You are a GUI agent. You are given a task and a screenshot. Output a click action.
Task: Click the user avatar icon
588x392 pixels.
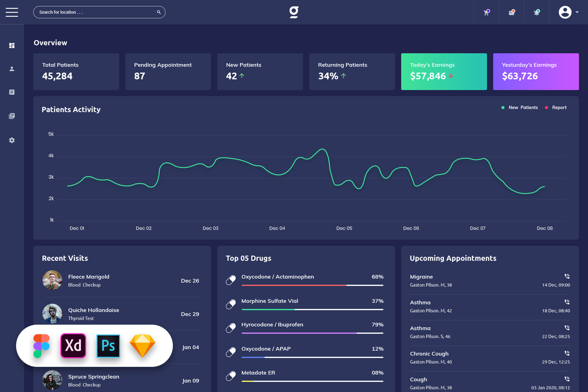pos(565,12)
